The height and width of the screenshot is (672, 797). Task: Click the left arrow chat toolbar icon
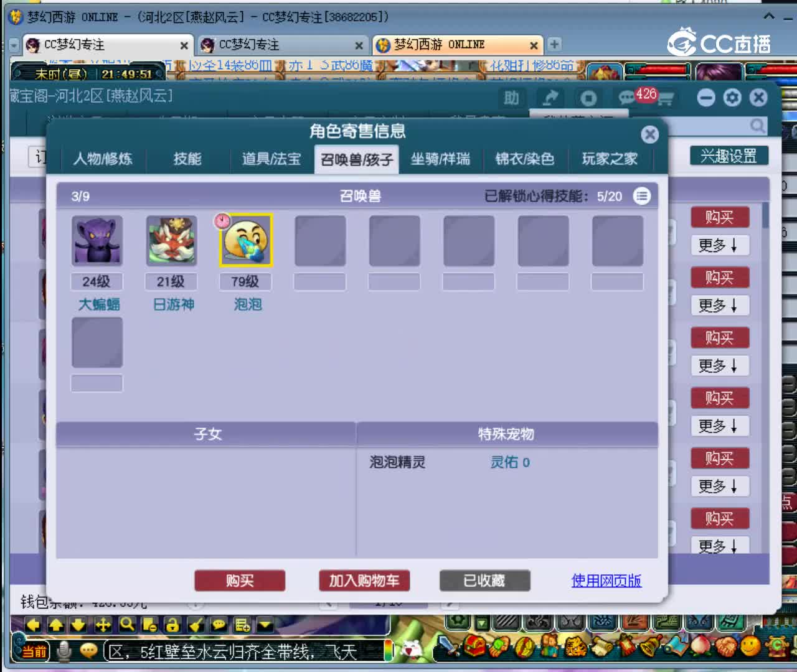[x=33, y=625]
